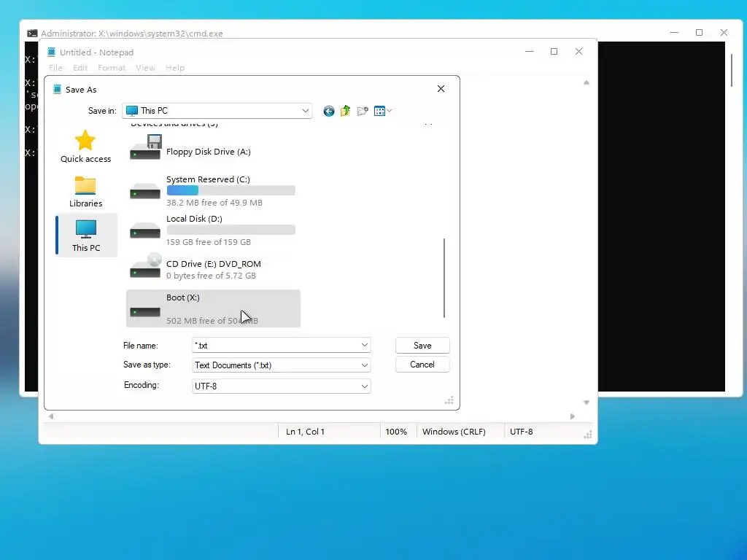Select Quick access star icon in sidebar

[x=85, y=140]
